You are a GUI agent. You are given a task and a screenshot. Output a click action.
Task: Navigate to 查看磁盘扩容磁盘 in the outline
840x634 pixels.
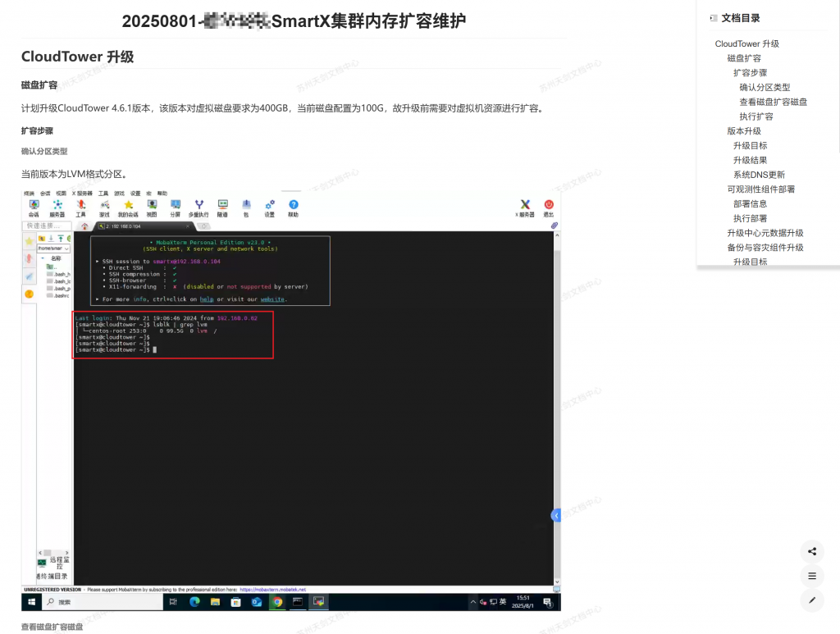pyautogui.click(x=773, y=102)
